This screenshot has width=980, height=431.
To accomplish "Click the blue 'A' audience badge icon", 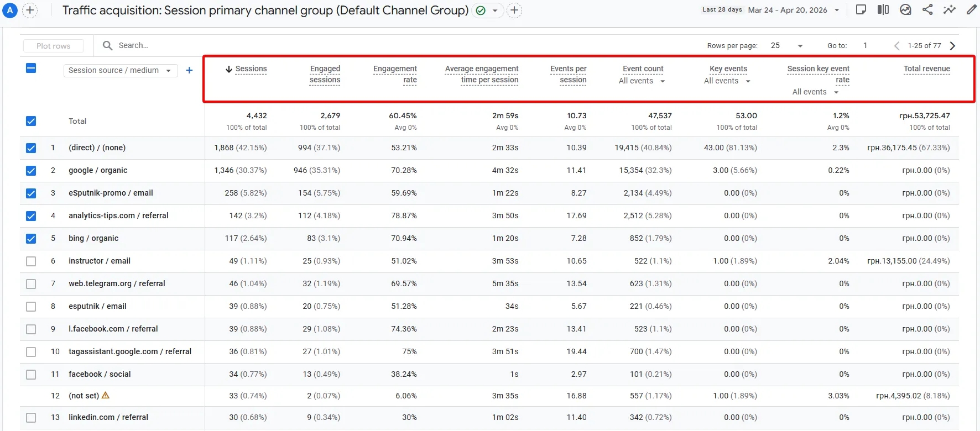I will pyautogui.click(x=10, y=10).
